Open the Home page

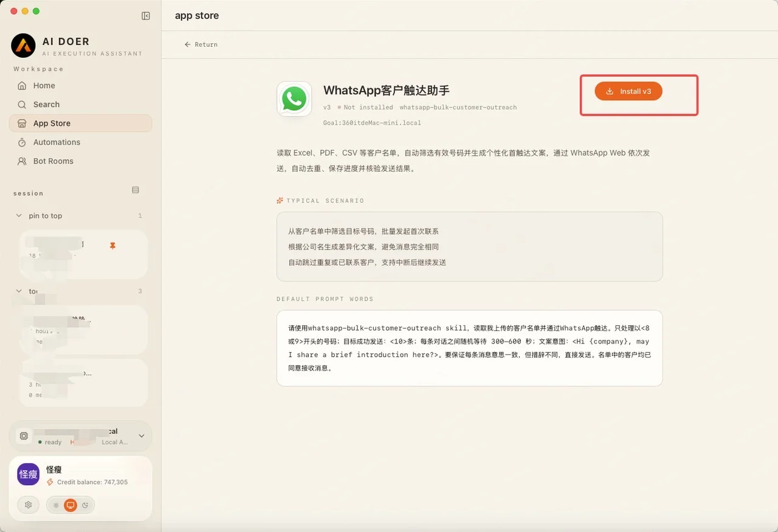(80, 86)
